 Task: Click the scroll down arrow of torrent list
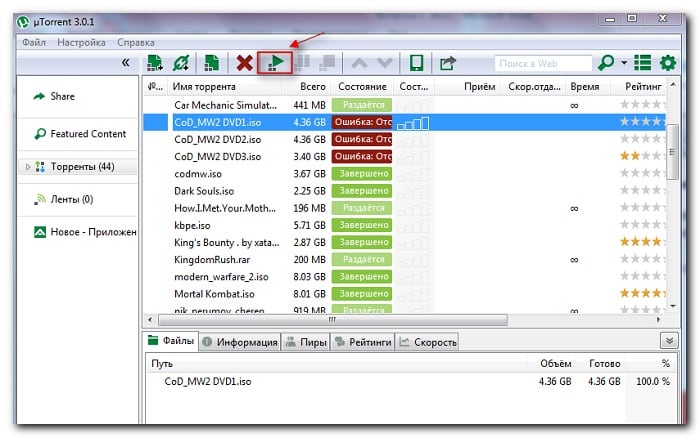pos(673,306)
